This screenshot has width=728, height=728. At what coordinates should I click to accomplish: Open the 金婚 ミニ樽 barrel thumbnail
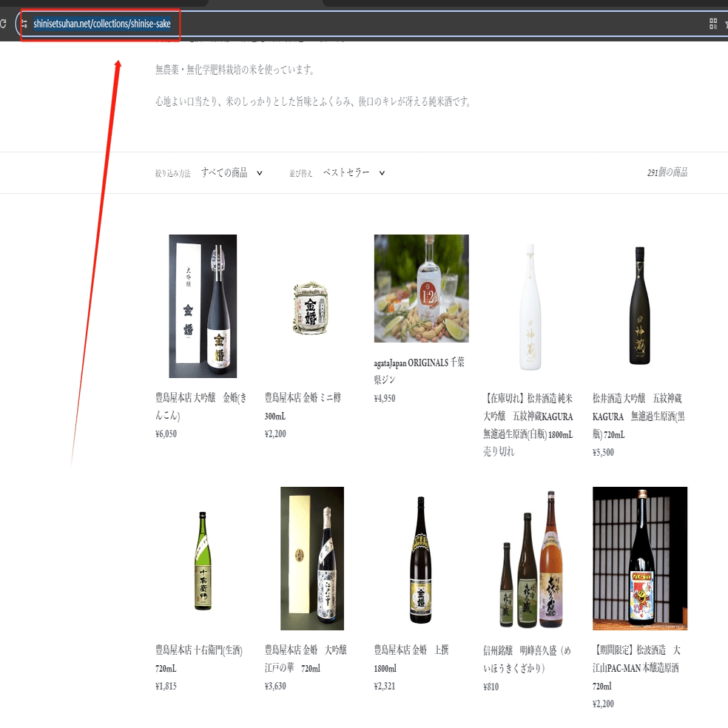(x=311, y=307)
